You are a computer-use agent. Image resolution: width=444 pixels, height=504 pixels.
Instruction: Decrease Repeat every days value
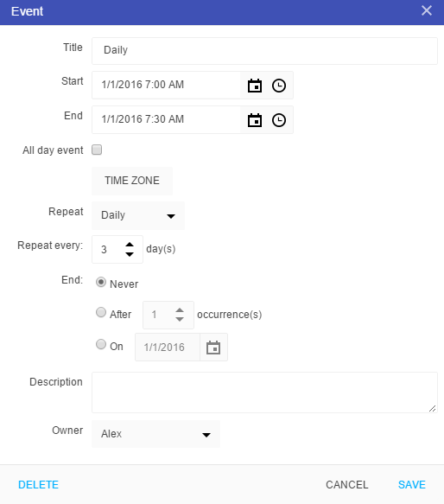[x=130, y=254]
